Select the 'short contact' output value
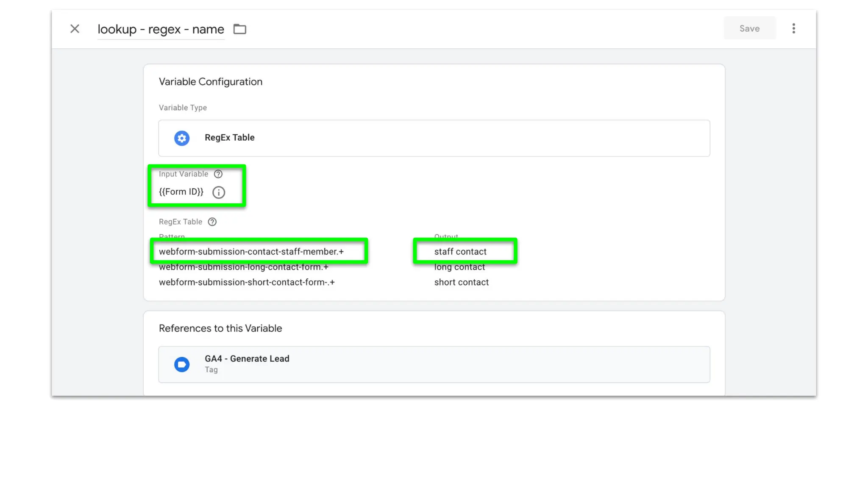The height and width of the screenshot is (488, 868). tap(461, 283)
